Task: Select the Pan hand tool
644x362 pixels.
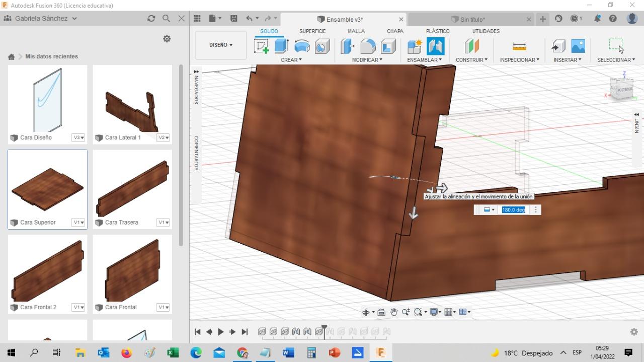Action: [x=393, y=312]
